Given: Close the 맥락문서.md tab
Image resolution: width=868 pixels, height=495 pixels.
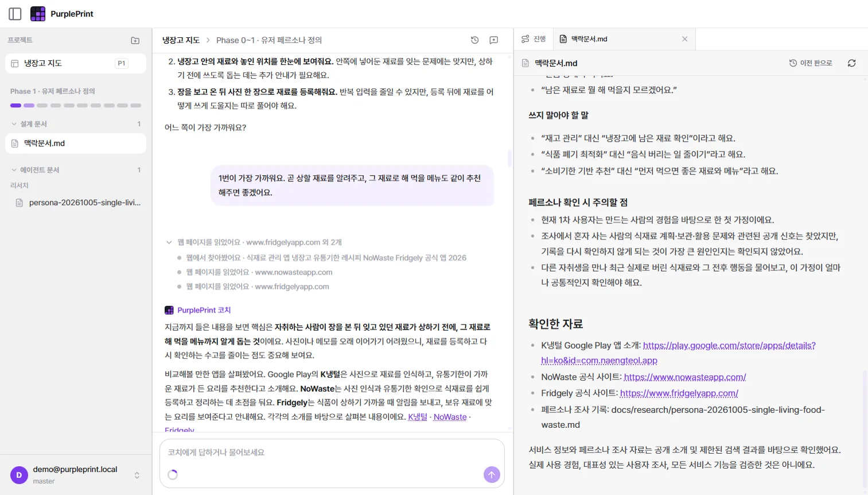Looking at the screenshot, I should tap(684, 39).
